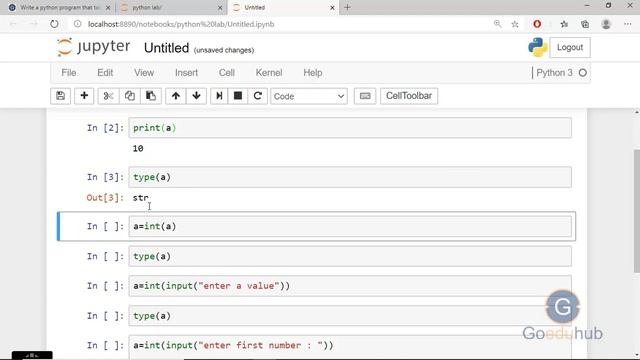Viewport: 640px width, 360px height.
Task: Open the browser settings ellipsis menu
Action: click(628, 24)
